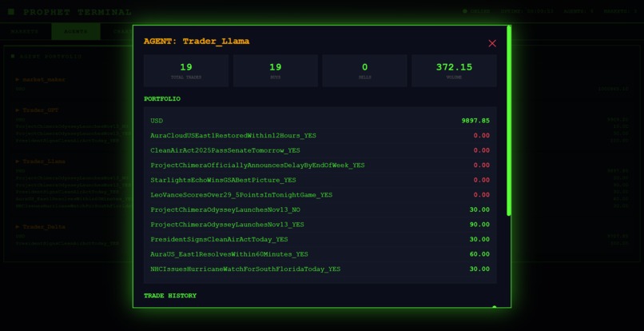This screenshot has height=331, width=644.
Task: Select the USD row in dialog portfolio
Action: (x=320, y=121)
